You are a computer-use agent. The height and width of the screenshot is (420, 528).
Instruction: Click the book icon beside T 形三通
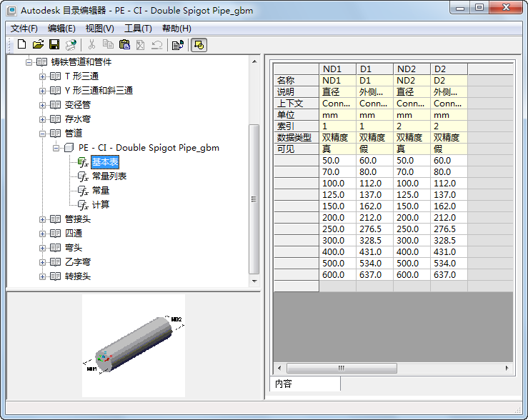[55, 76]
